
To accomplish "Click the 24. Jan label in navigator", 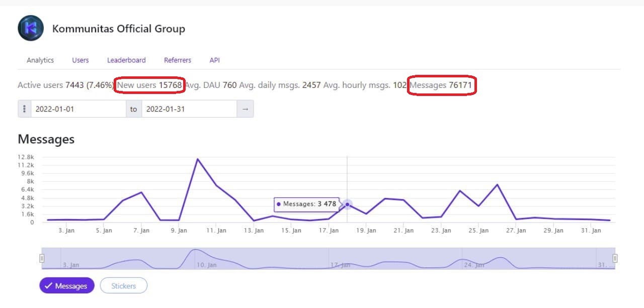I will [x=475, y=265].
